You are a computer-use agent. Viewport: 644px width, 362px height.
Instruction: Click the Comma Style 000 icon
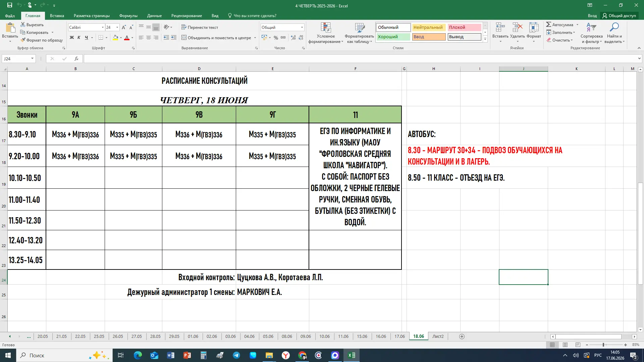click(x=283, y=38)
